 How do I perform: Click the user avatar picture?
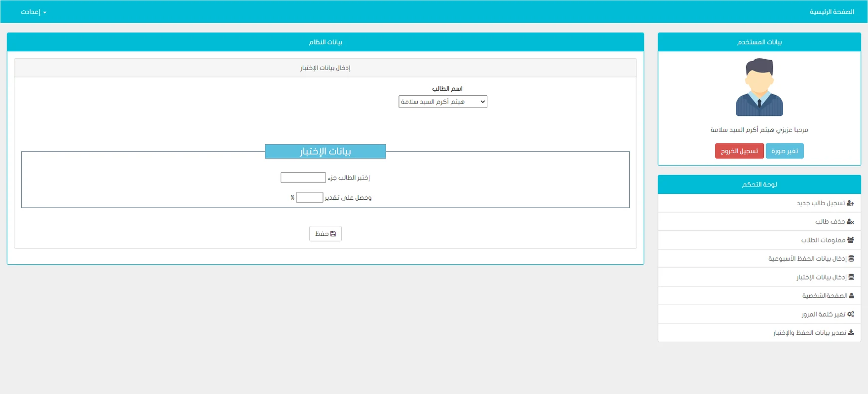pos(759,87)
